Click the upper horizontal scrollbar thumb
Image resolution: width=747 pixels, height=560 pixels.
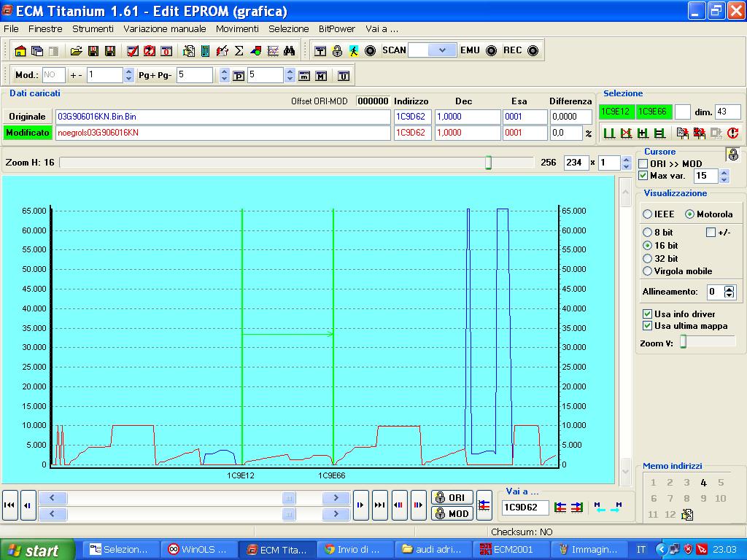(289, 498)
